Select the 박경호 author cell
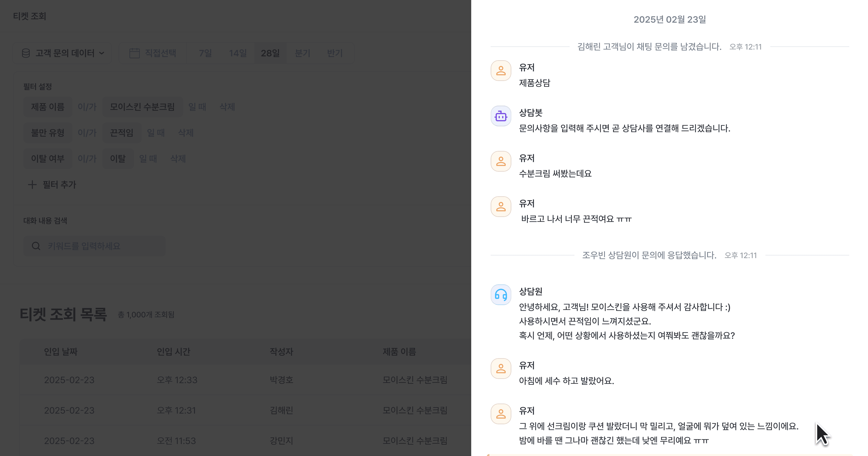 (281, 380)
